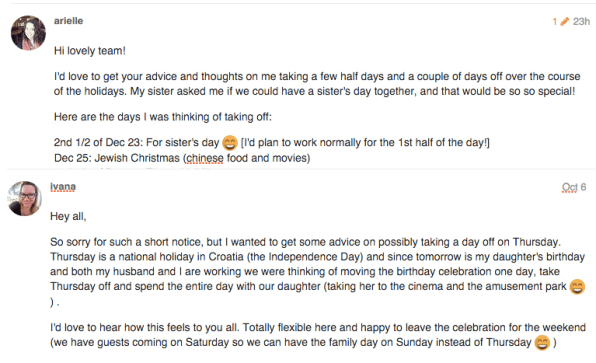
Task: Click the 'So sorry for such a short notice' paragraph
Action: [x=317, y=271]
